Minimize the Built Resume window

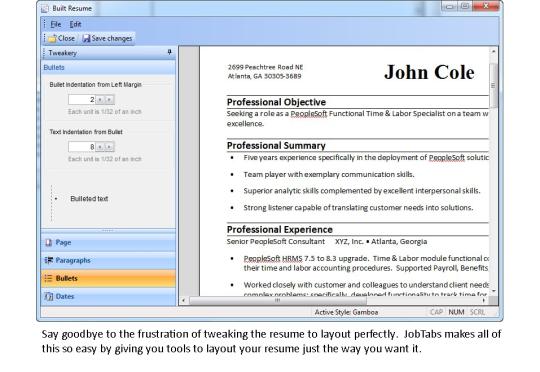pyautogui.click(x=449, y=6)
